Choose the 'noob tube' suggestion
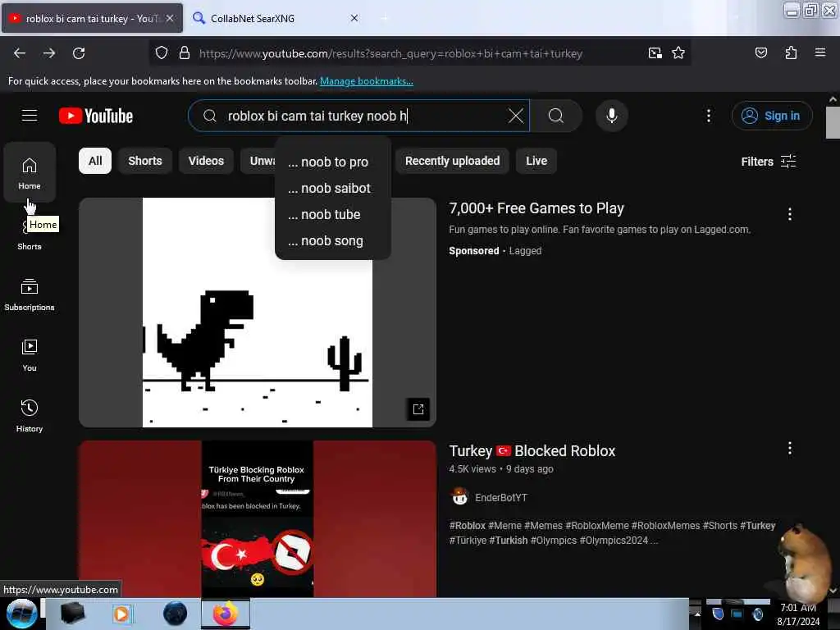This screenshot has width=840, height=630. tap(333, 214)
